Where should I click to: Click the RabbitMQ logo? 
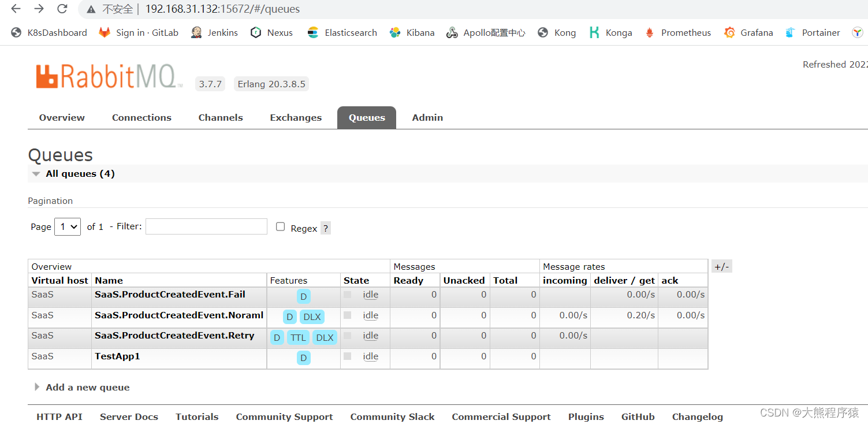[107, 76]
